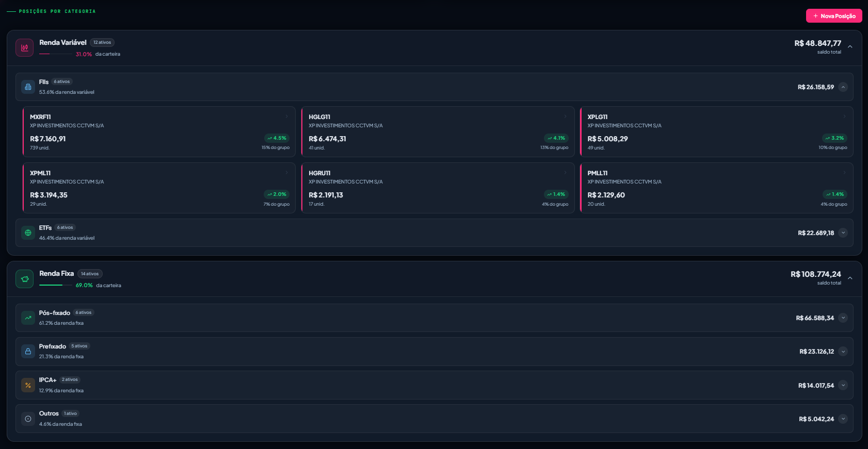Select the PMLL11 position card
The image size is (868, 449).
coord(716,188)
